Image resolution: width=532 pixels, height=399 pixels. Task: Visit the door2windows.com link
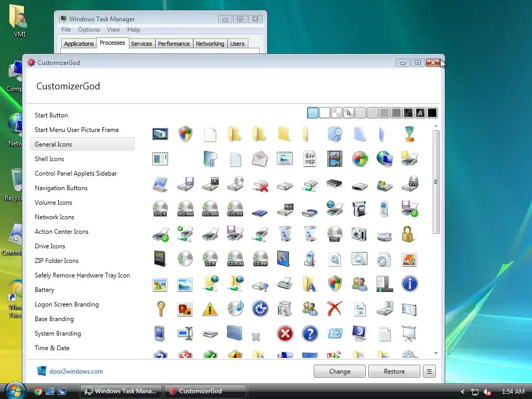76,371
